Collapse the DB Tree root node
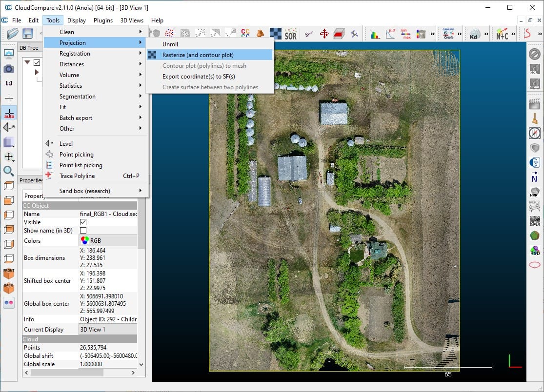This screenshot has height=392, width=544. pyautogui.click(x=27, y=63)
